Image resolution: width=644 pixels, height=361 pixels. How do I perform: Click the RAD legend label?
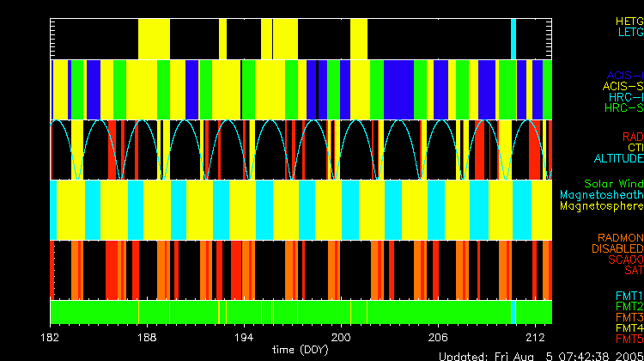pos(632,137)
